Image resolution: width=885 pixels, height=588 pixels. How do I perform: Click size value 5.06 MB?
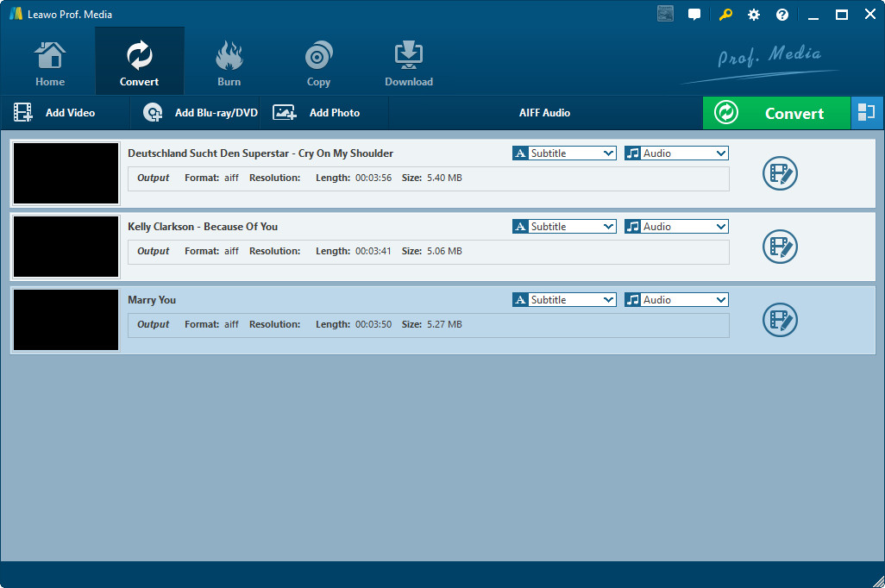tap(444, 251)
